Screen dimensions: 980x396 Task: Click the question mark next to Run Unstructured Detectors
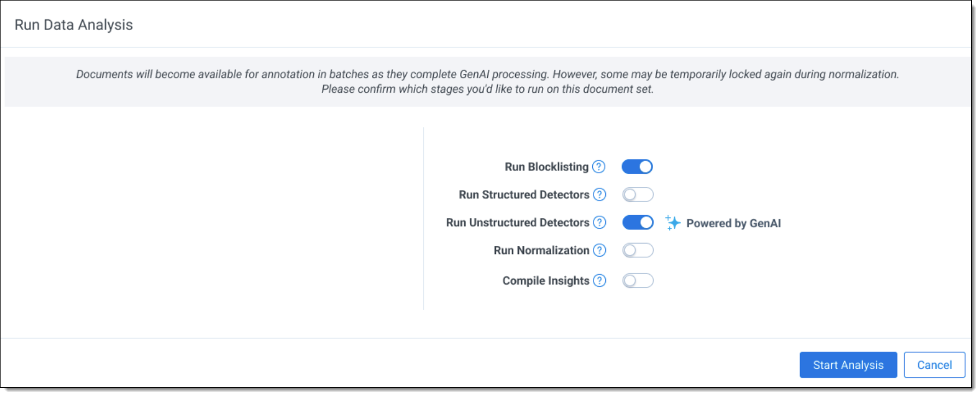[599, 223]
